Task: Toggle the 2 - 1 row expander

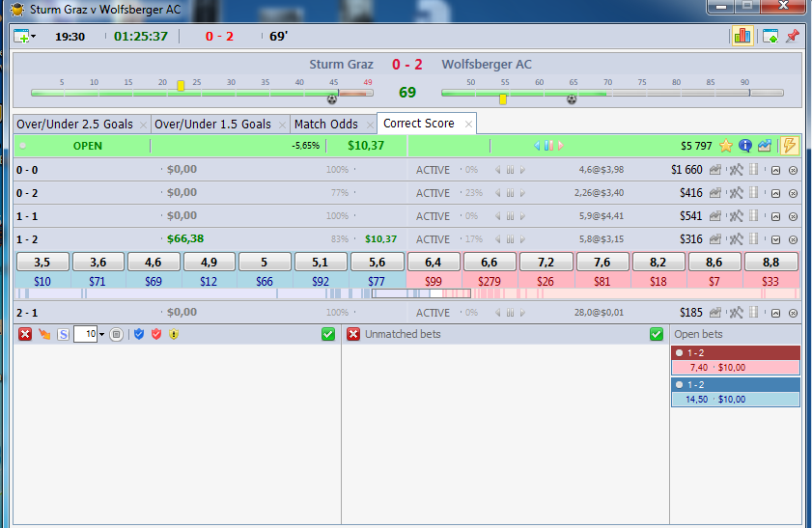Action: [x=775, y=313]
